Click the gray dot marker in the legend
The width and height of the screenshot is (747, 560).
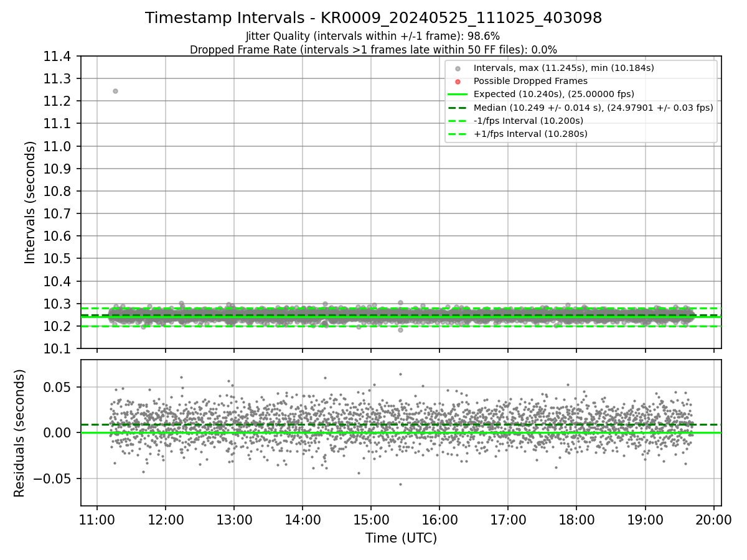[458, 68]
